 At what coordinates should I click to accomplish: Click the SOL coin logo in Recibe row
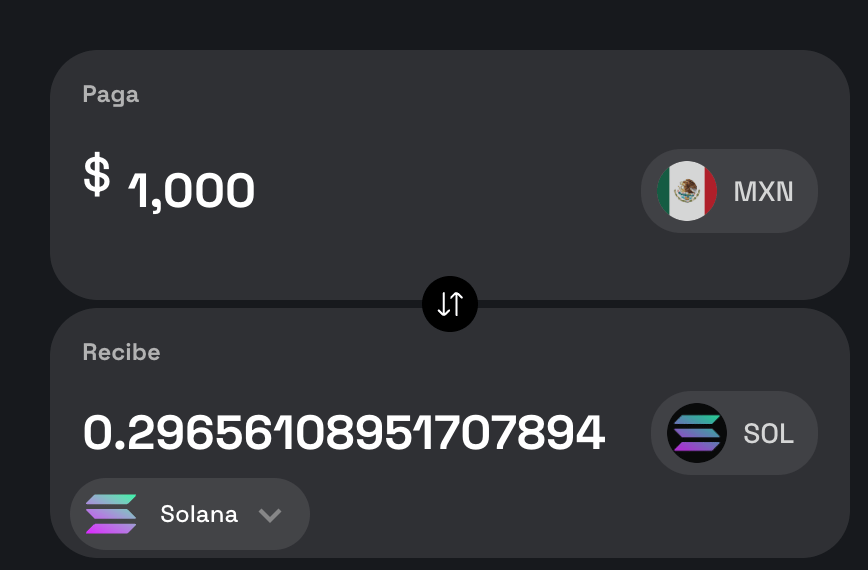click(697, 433)
